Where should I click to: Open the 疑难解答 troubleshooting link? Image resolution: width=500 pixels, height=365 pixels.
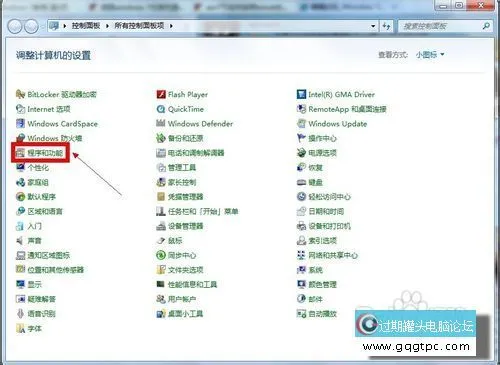pyautogui.click(x=41, y=299)
